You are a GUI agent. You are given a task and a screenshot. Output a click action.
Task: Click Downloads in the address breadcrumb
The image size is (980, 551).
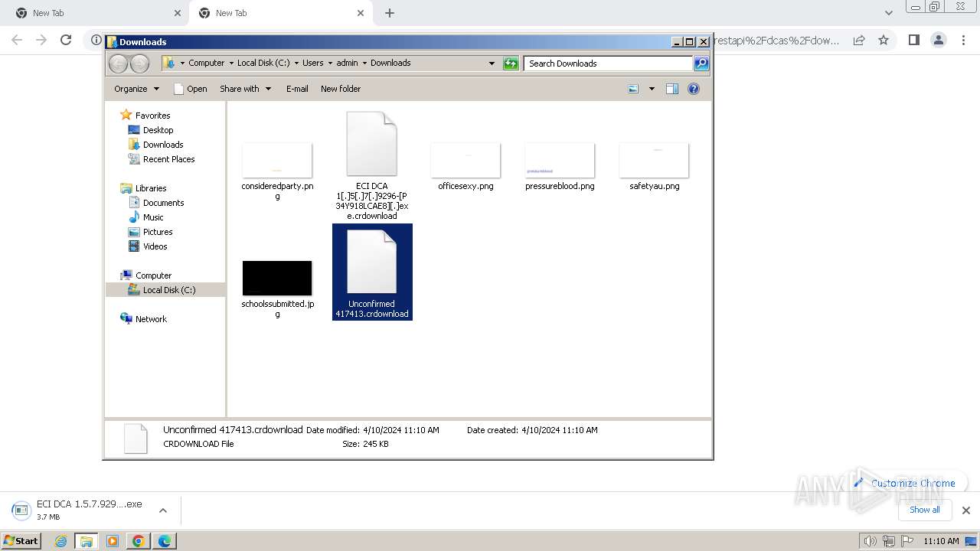coord(390,64)
